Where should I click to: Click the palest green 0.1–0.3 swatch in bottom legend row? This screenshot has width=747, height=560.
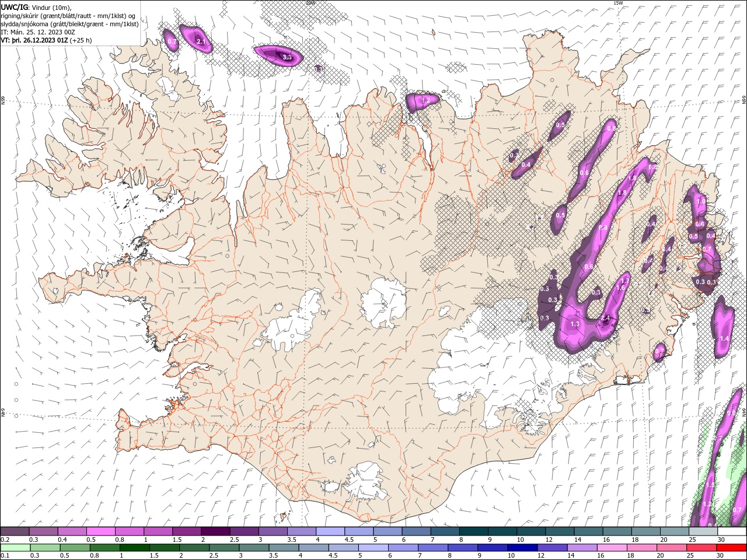(15, 548)
